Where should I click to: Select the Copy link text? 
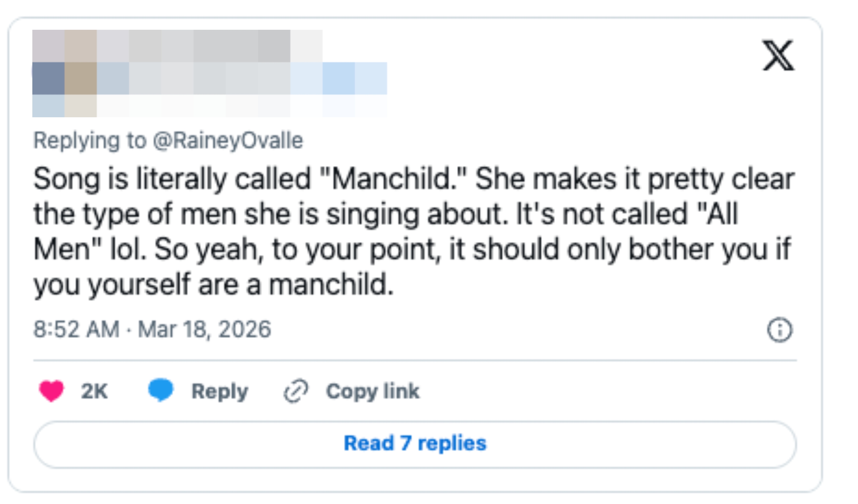373,391
